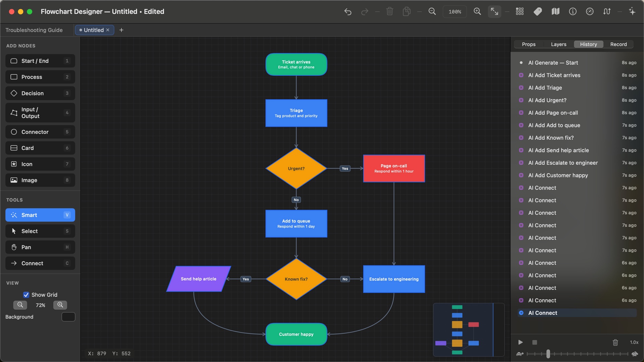Select the Send help article node
This screenshot has height=362, width=644.
pyautogui.click(x=199, y=279)
